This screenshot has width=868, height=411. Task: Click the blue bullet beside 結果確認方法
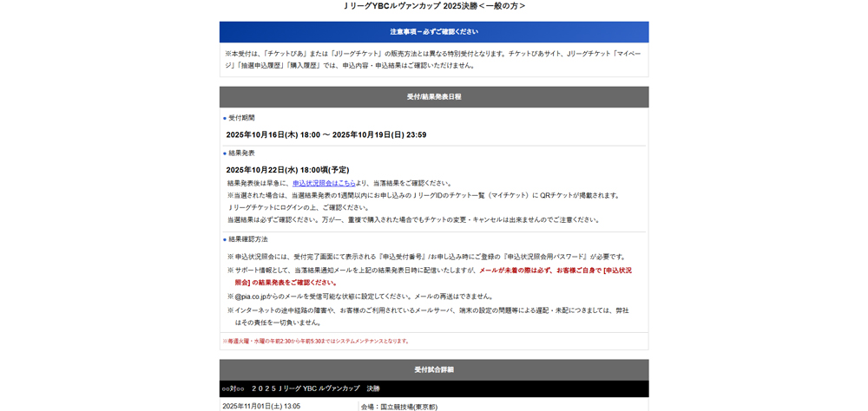point(225,240)
